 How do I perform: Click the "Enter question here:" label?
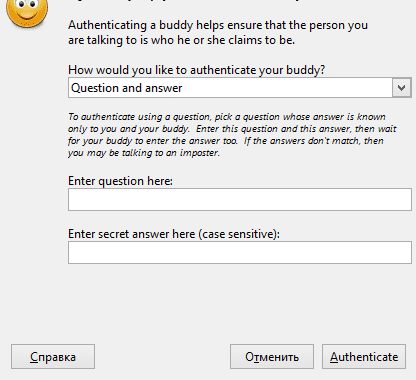click(x=120, y=181)
